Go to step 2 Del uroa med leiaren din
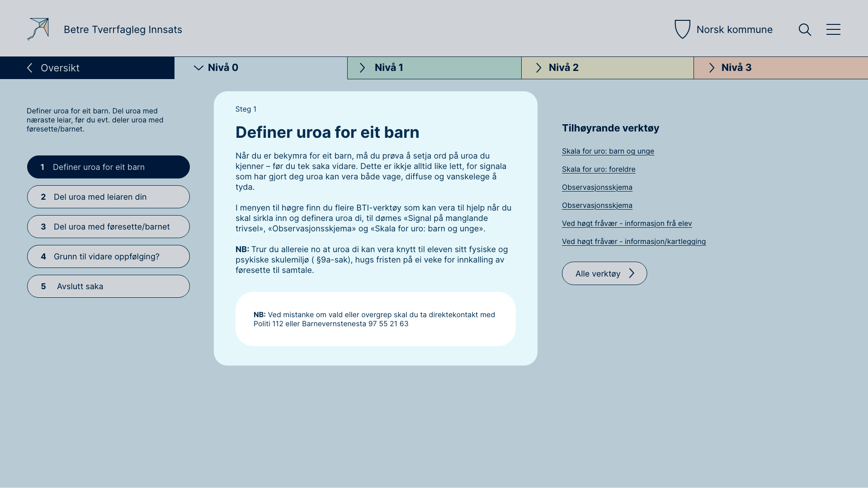This screenshot has height=488, width=868. coord(108,197)
